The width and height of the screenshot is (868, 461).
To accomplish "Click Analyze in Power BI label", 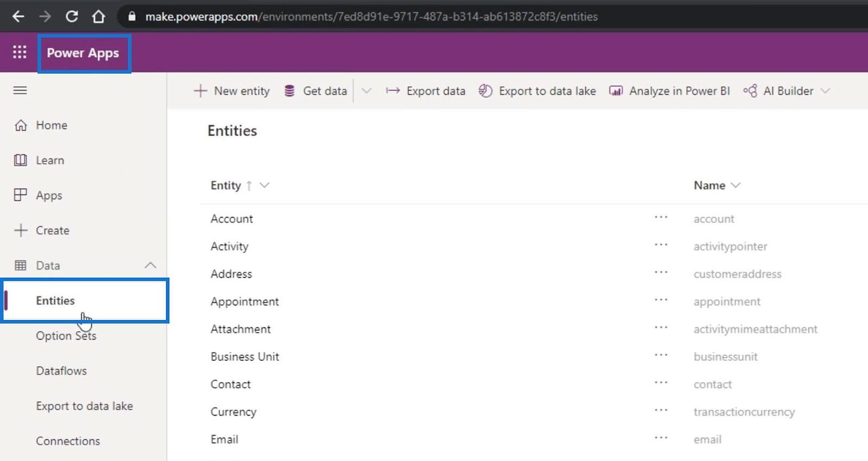I will click(680, 91).
